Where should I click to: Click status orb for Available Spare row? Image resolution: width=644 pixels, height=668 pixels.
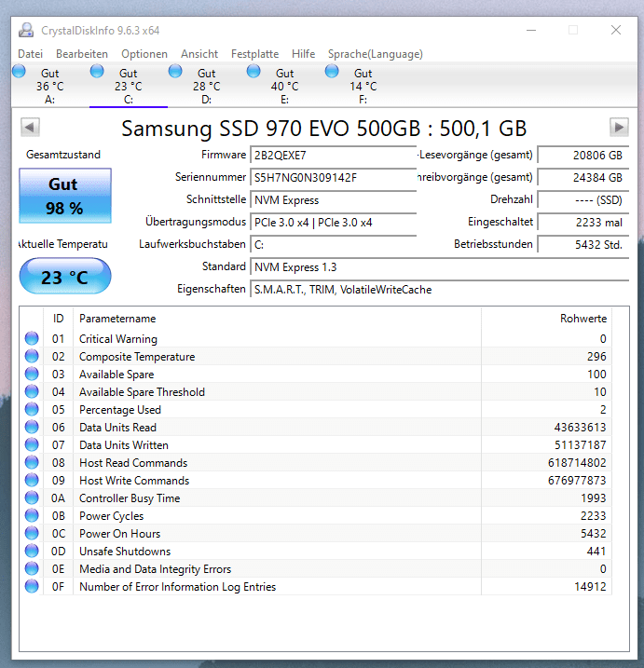(x=32, y=374)
